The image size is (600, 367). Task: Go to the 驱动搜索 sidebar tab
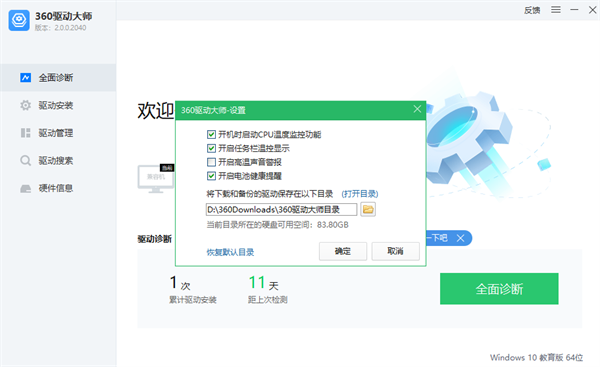coord(58,160)
